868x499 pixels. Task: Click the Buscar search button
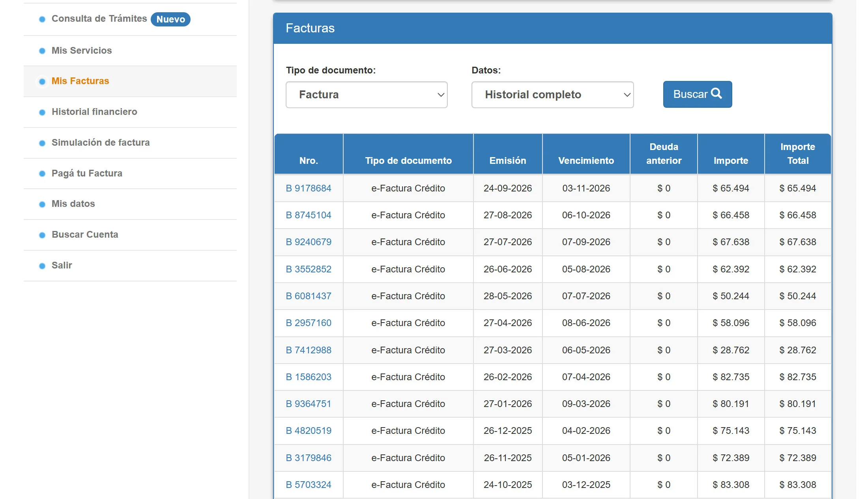(x=697, y=94)
